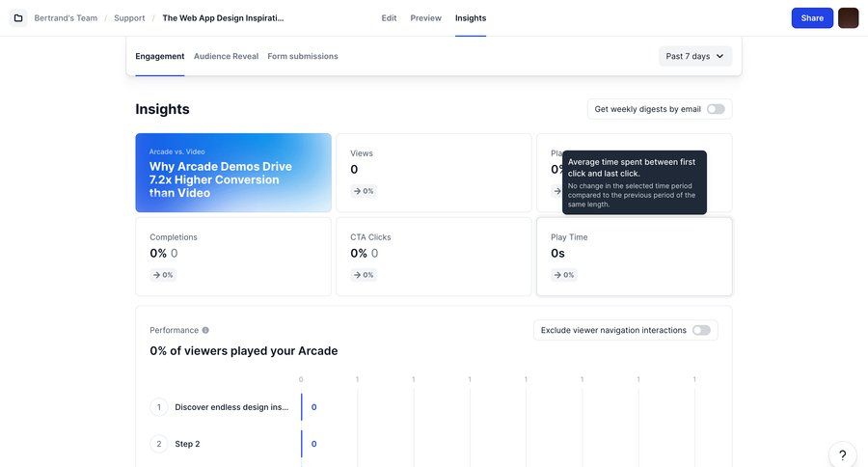868x467 pixels.
Task: Click the Performance info icon
Action: click(x=205, y=330)
